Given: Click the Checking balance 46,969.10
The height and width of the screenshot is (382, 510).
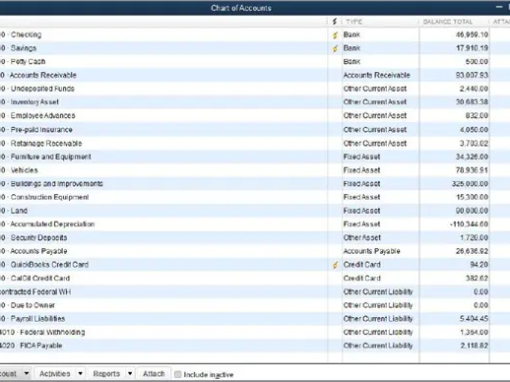Looking at the screenshot, I should pyautogui.click(x=472, y=35).
